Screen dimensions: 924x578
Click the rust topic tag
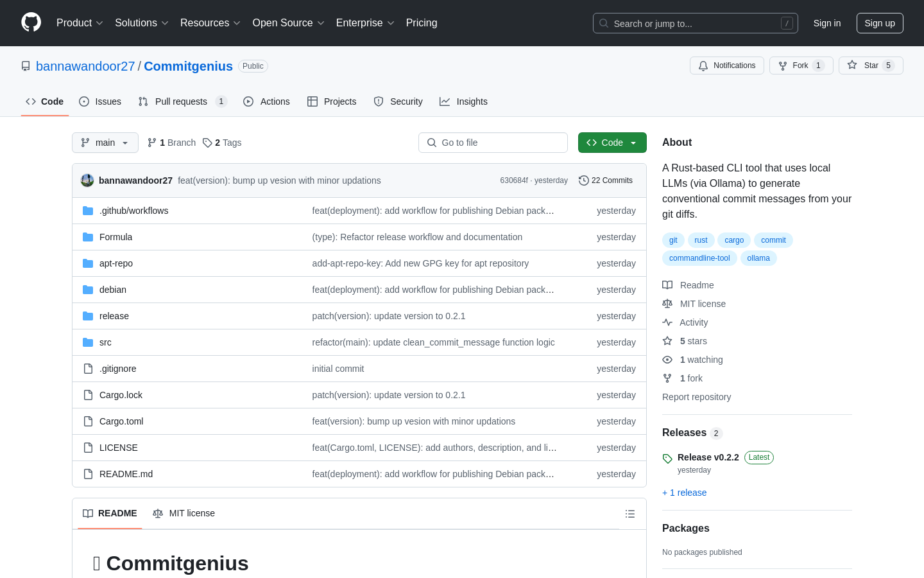point(701,240)
